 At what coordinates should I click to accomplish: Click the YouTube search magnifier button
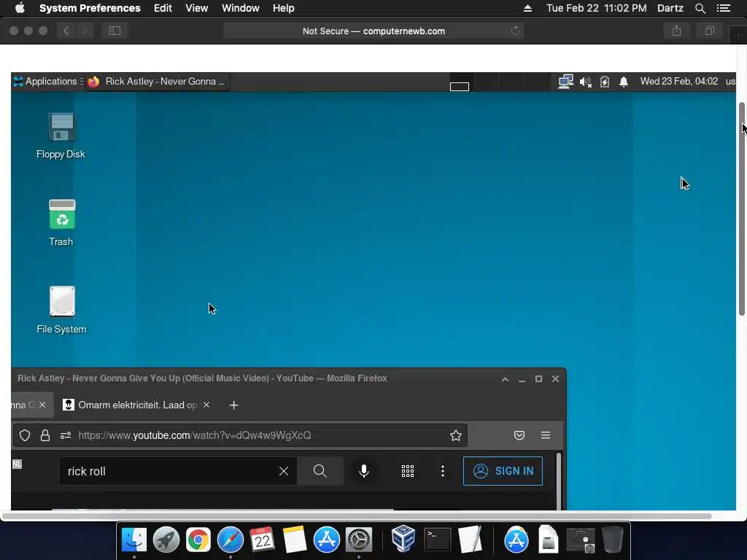pos(320,471)
